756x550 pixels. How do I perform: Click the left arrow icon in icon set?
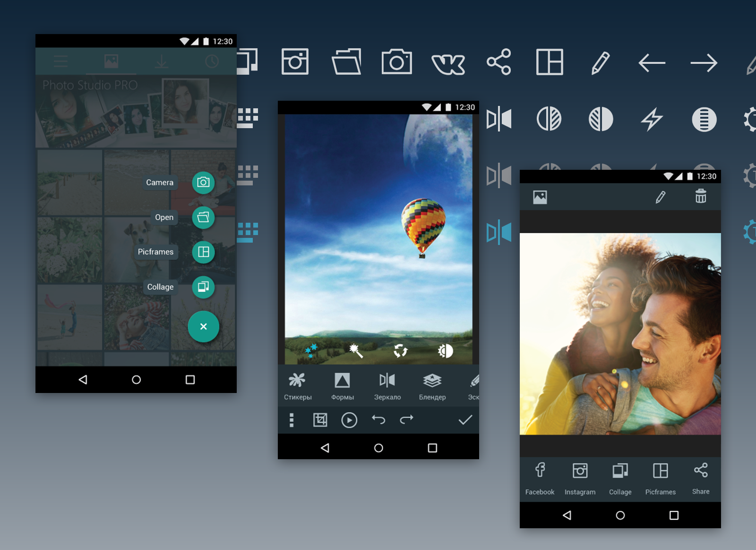(652, 63)
